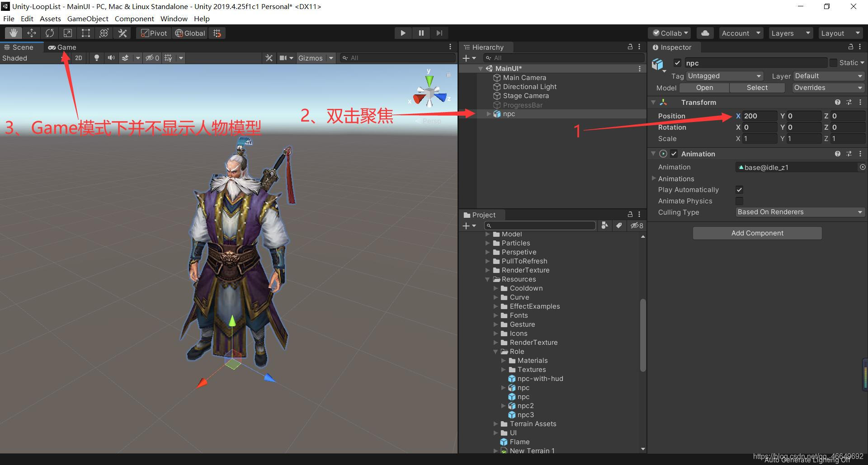Open scene camera settings icon

(x=283, y=58)
